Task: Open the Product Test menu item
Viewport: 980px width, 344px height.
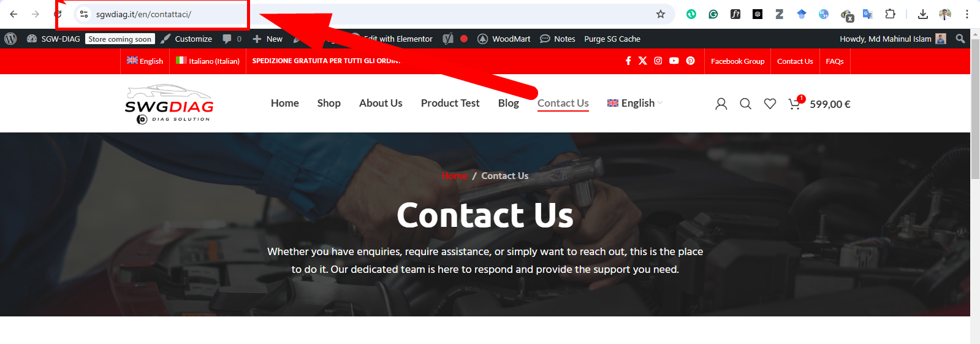Action: click(x=450, y=103)
